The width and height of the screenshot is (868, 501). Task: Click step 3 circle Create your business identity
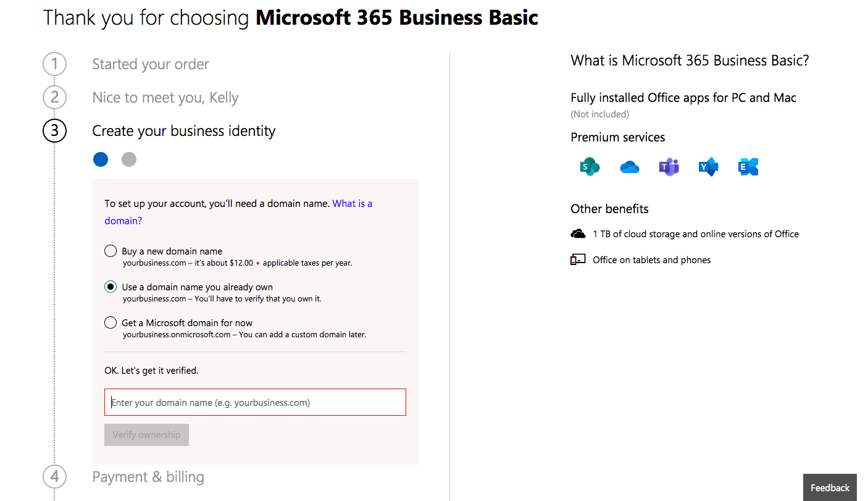54,131
